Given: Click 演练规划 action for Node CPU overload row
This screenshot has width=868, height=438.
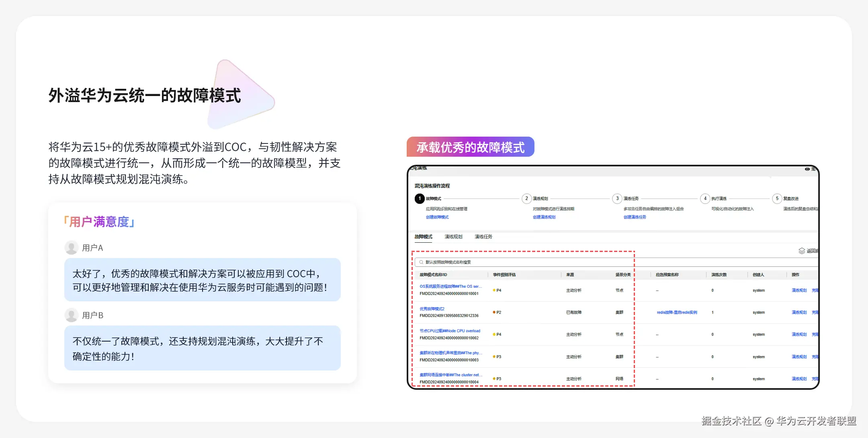Looking at the screenshot, I should click(799, 334).
